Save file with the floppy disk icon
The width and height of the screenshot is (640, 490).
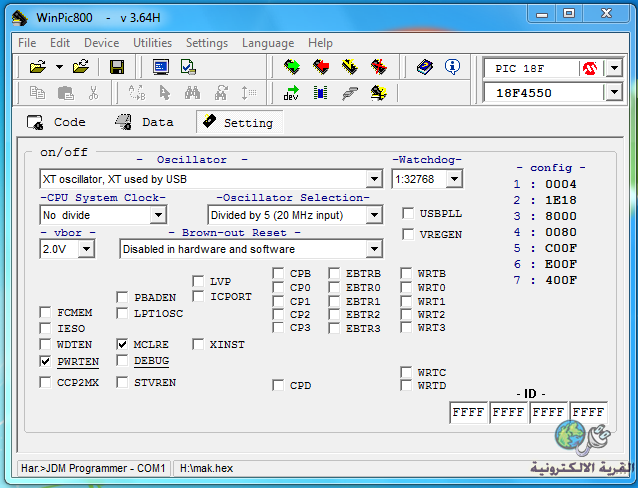117,67
